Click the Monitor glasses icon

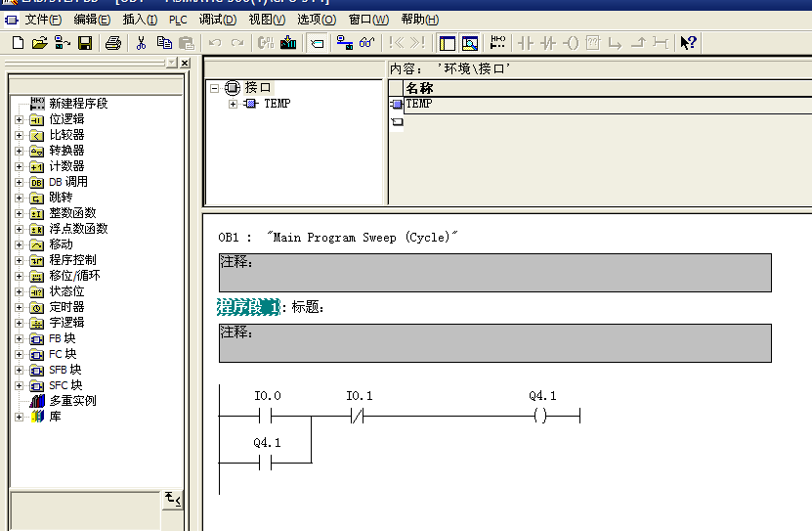[x=367, y=43]
